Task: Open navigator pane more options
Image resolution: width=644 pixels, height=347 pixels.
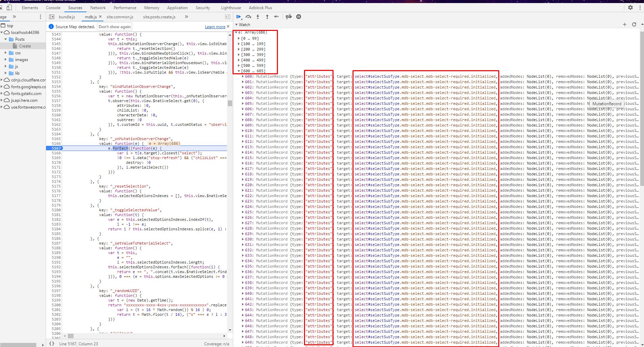Action: tap(40, 17)
